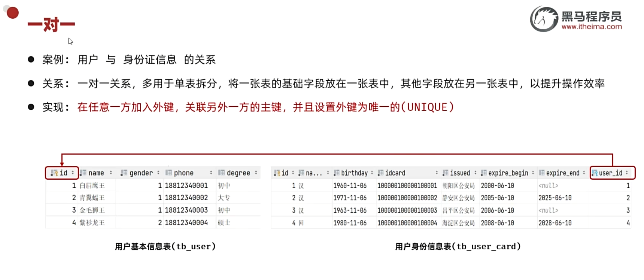Select issued cell 昌平区公安局
Image resolution: width=644 pixels, height=280 pixels.
coord(458,210)
